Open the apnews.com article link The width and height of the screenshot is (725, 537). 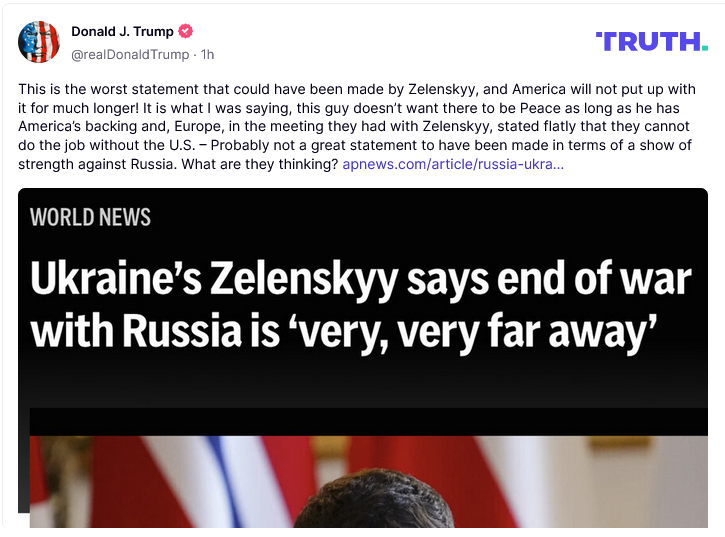pyautogui.click(x=453, y=163)
